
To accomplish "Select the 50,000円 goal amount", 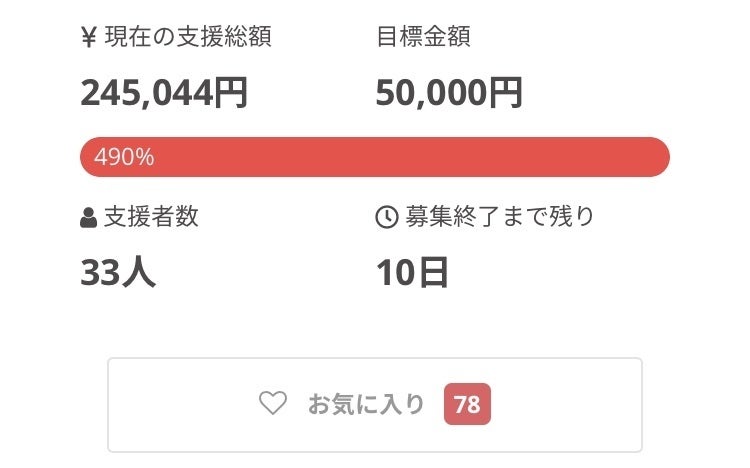I will click(x=449, y=93).
